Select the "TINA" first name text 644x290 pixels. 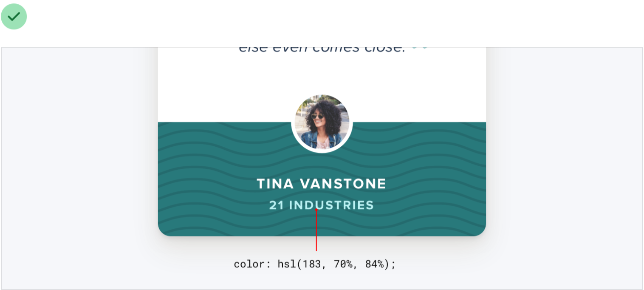coord(274,184)
